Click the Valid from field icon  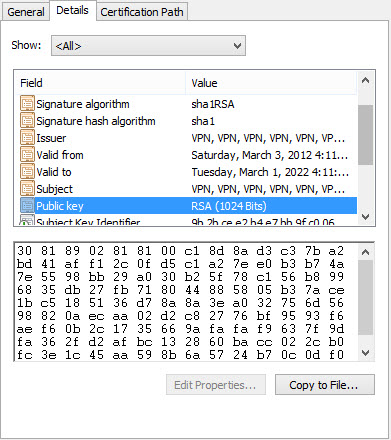pos(27,155)
